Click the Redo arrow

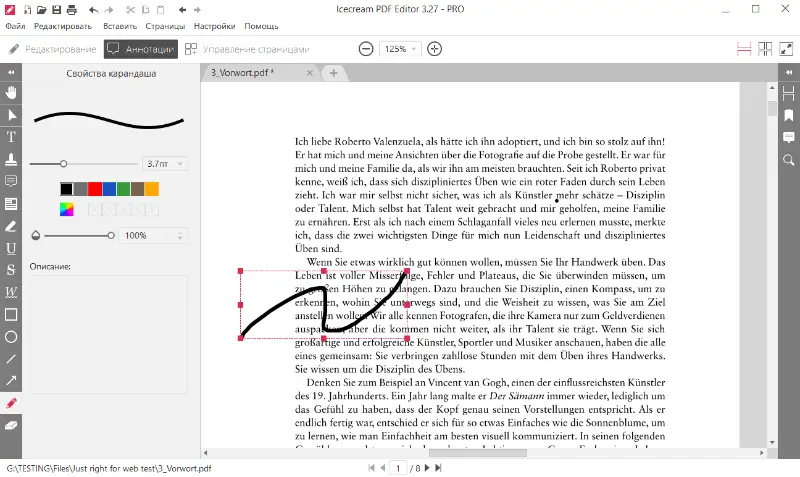pos(109,10)
